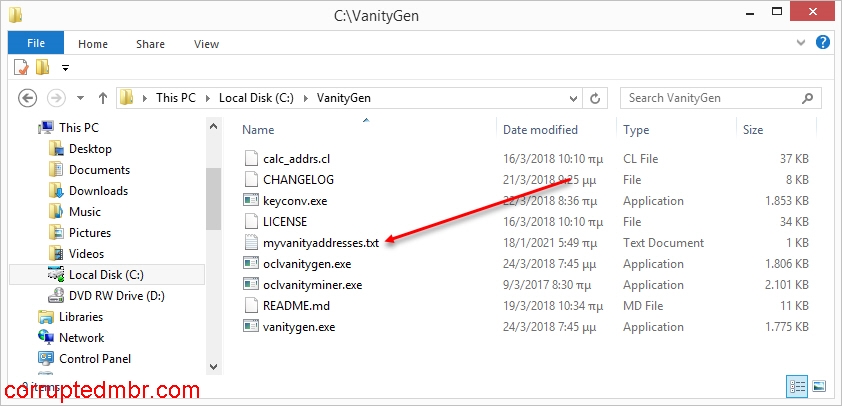Click the Refresh button in address bar
Image resolution: width=842 pixels, height=406 pixels.
(x=596, y=98)
